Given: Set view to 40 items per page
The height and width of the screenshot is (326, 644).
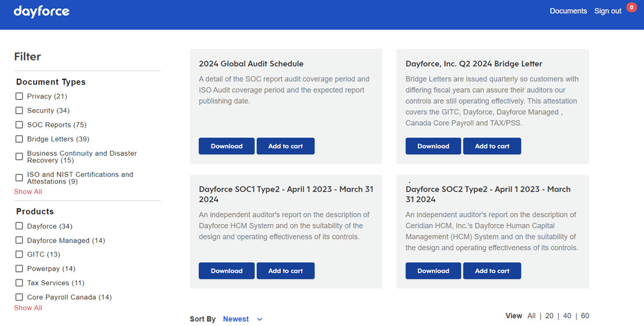Looking at the screenshot, I should tap(567, 316).
